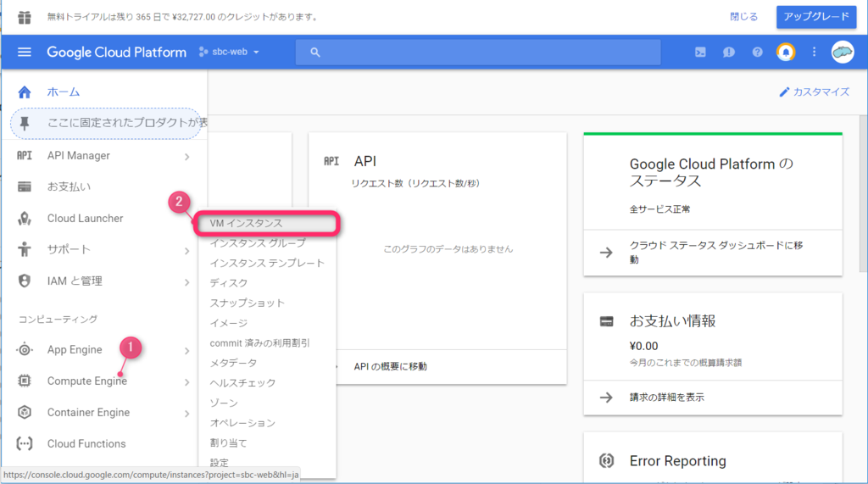Select イメージ menu item
The height and width of the screenshot is (484, 868).
click(267, 323)
